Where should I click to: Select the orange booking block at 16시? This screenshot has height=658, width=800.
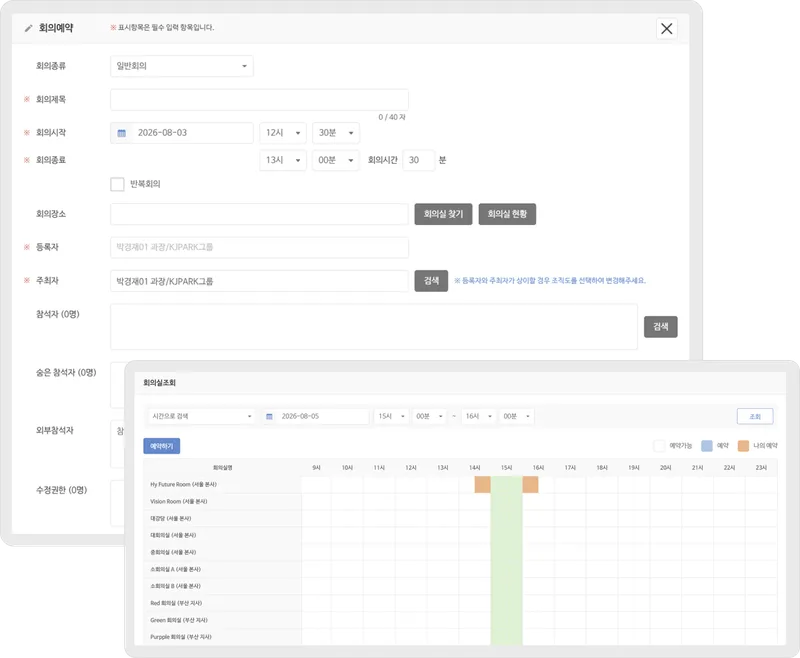click(x=531, y=485)
